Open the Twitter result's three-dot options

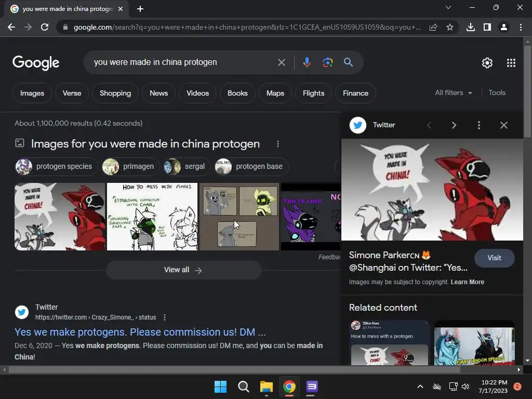(165, 317)
